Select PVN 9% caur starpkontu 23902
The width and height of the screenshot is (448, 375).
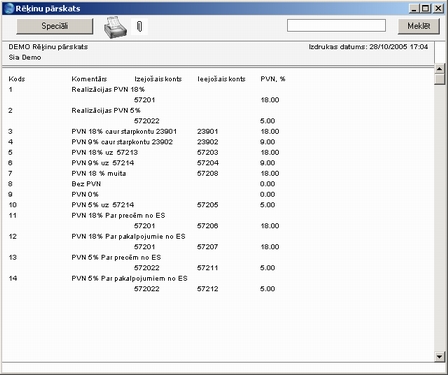click(122, 142)
